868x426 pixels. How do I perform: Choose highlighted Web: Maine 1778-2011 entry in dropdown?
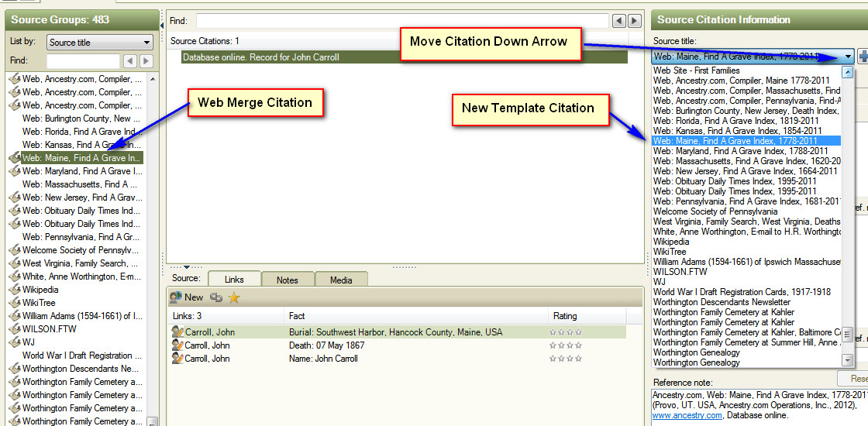pos(747,140)
